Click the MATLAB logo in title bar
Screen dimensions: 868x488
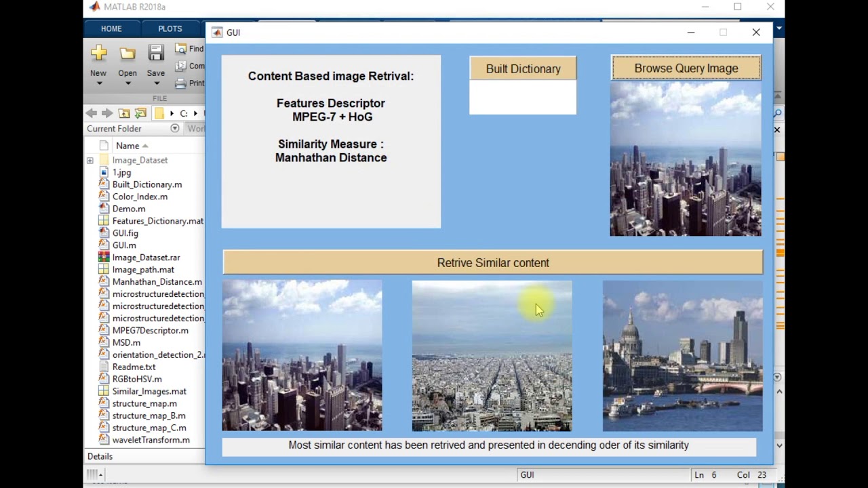[x=95, y=7]
